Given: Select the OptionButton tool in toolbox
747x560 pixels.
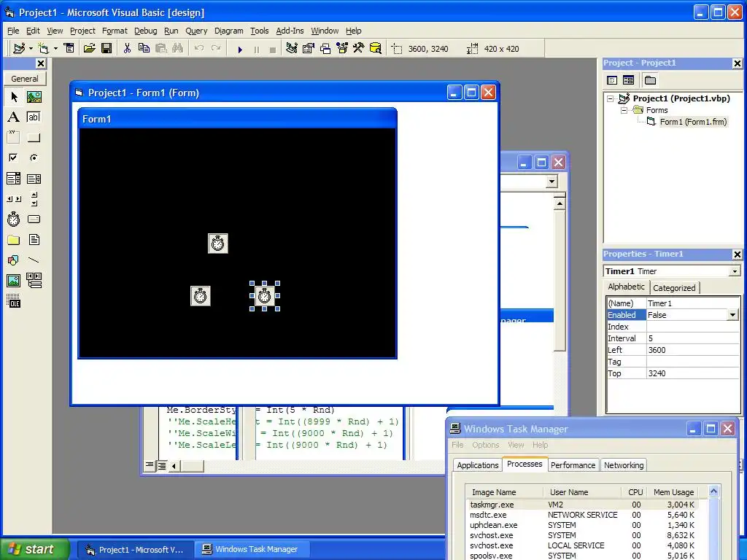Looking at the screenshot, I should (x=34, y=157).
